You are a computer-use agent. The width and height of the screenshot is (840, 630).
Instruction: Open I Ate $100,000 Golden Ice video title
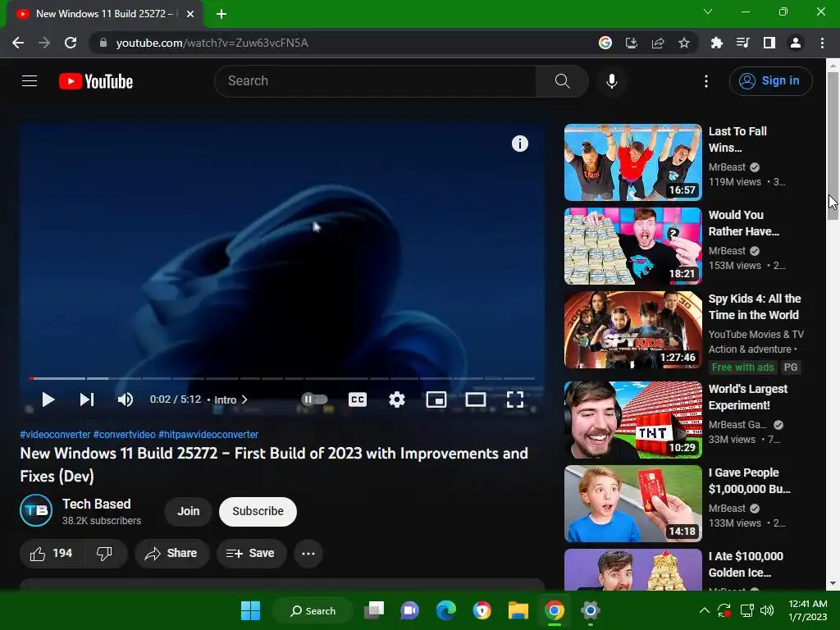click(746, 564)
